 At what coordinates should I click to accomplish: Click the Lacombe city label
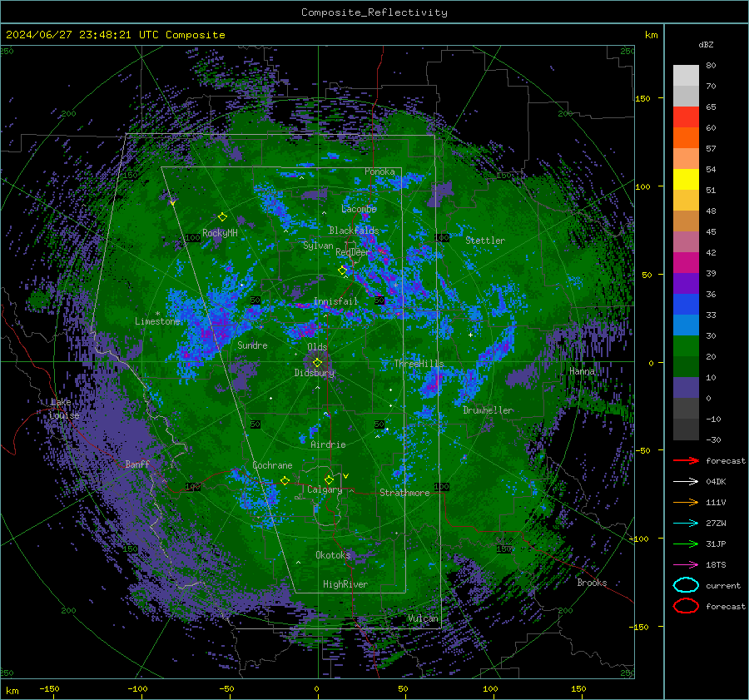359,209
